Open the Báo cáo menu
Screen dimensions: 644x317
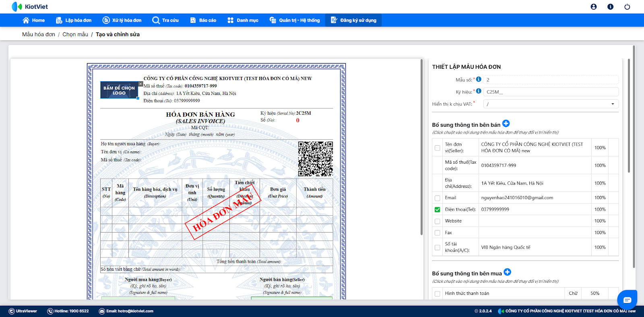click(203, 20)
